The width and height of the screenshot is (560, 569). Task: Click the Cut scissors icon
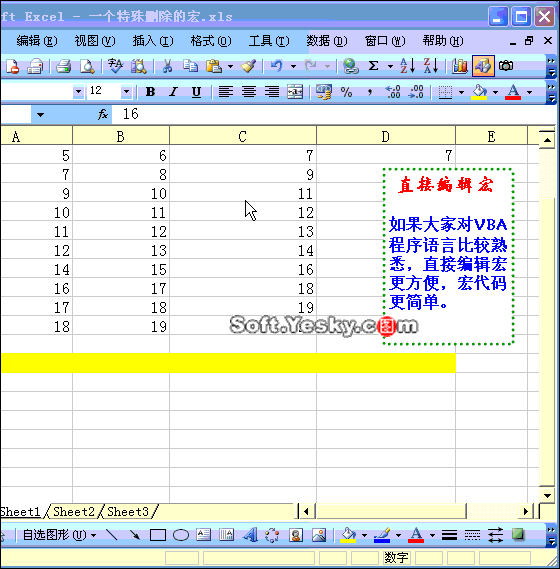[167, 66]
